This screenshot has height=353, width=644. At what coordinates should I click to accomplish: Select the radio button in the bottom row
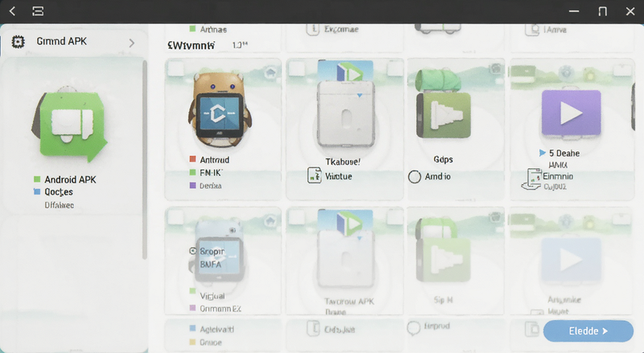(x=414, y=328)
